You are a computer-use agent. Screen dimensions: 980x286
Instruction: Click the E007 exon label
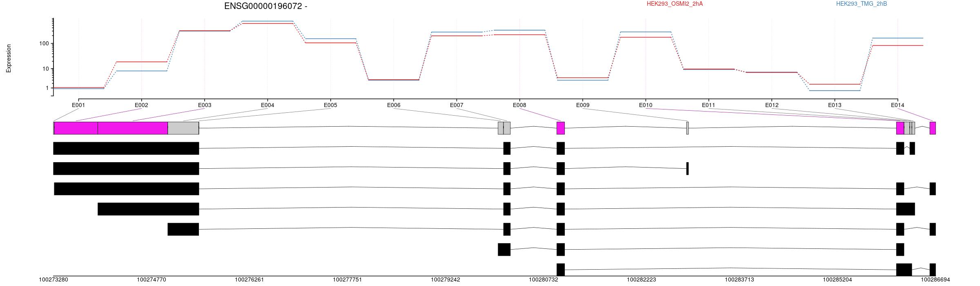click(457, 105)
